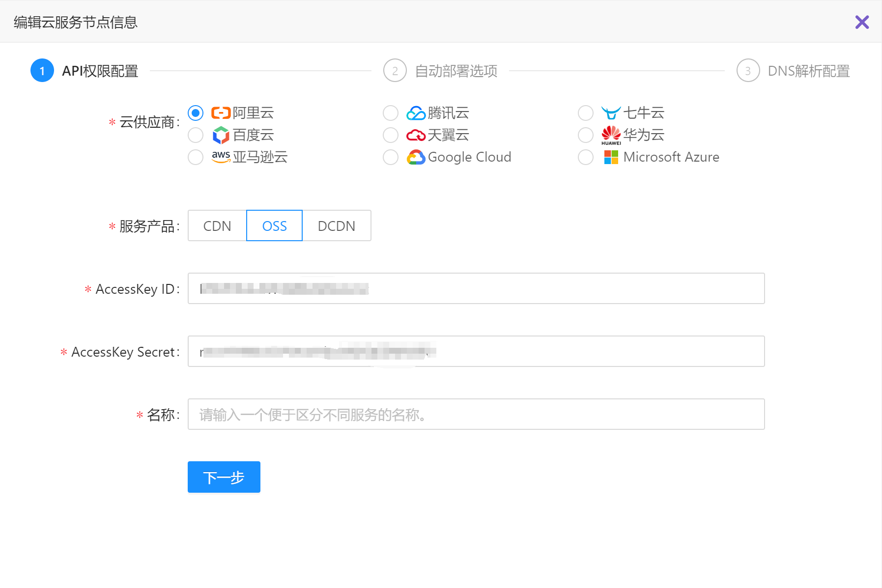
Task: Focus the AccessKey Secret input field
Action: (x=476, y=351)
